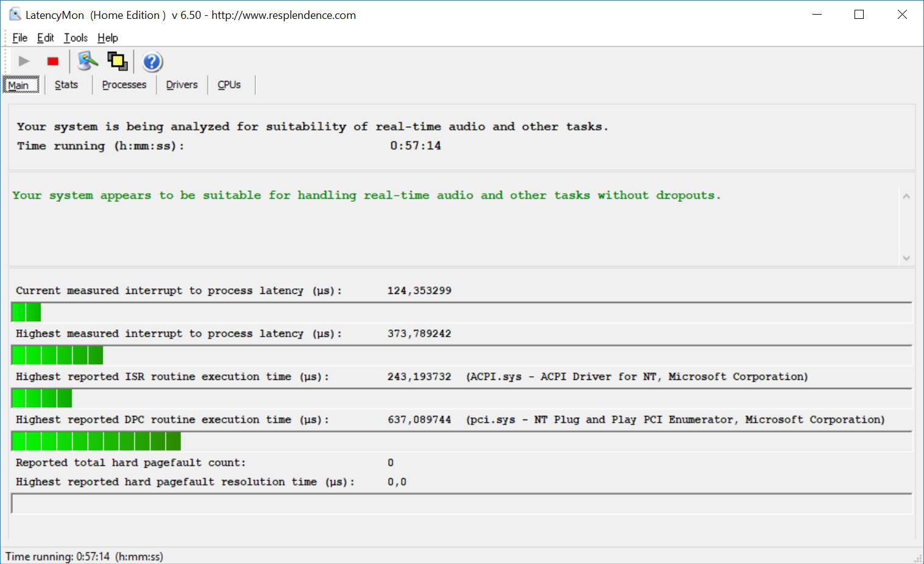Viewport: 924px width, 564px height.
Task: Click the grayed Start monitoring play button
Action: tap(24, 61)
